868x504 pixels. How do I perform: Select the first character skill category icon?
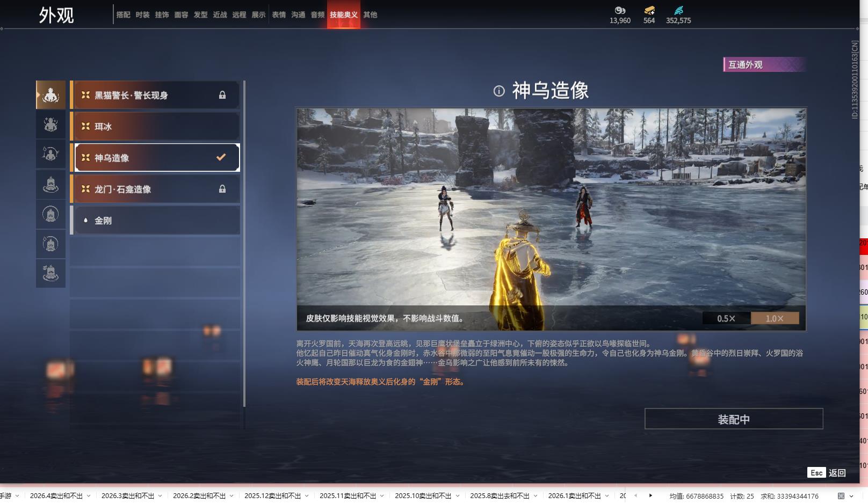tap(50, 94)
